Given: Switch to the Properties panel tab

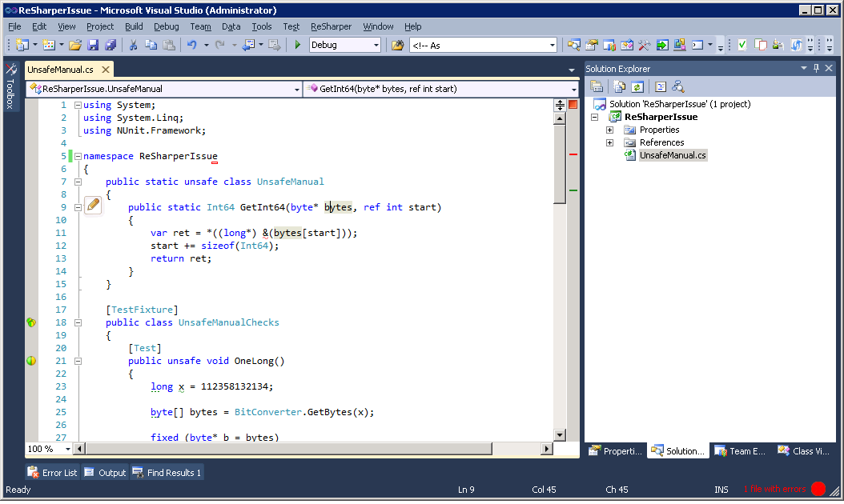Looking at the screenshot, I should pos(615,450).
